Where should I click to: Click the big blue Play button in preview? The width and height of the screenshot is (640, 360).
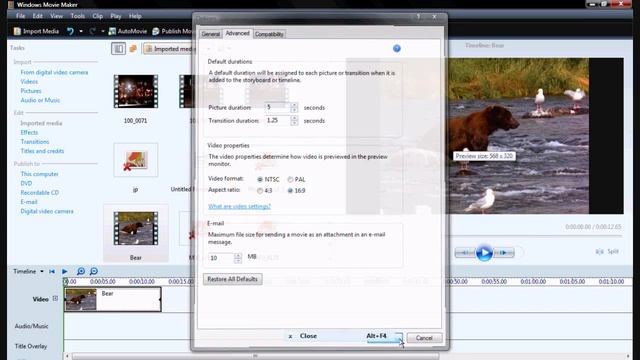click(484, 253)
